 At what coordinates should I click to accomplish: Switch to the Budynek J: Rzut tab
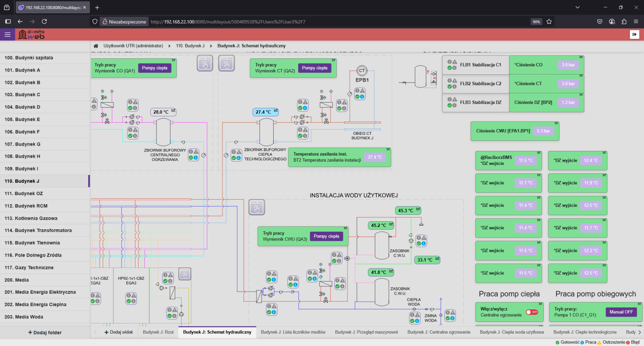pos(158,332)
